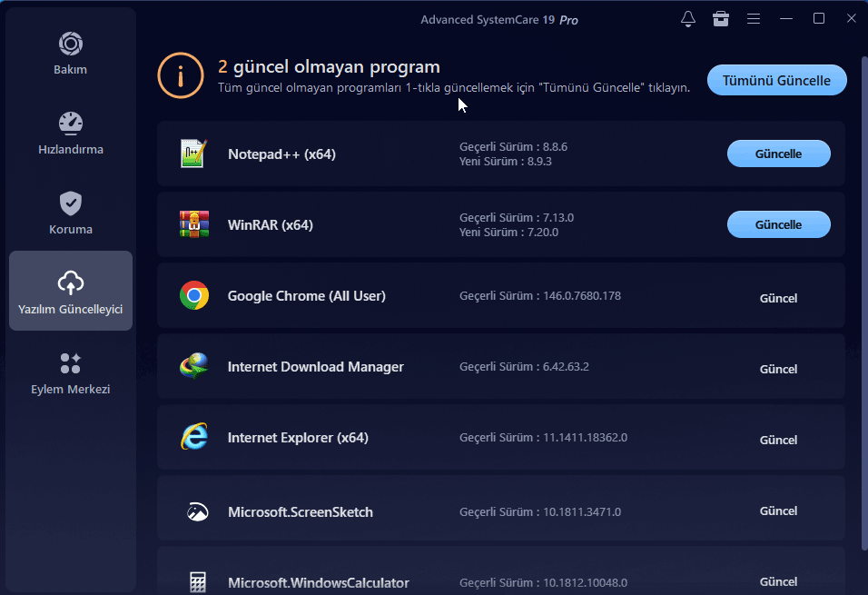Open the Bakım sidebar section
Viewport: 868px width, 595px height.
70,54
